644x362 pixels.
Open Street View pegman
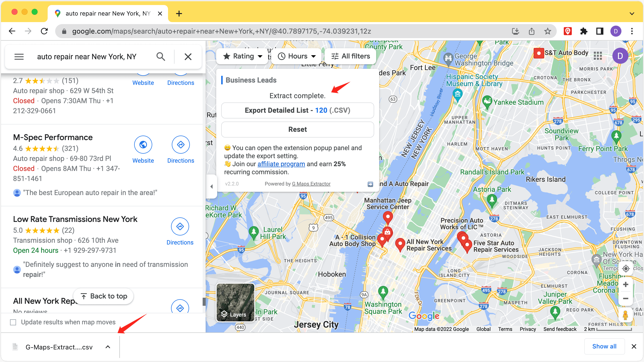click(x=625, y=315)
